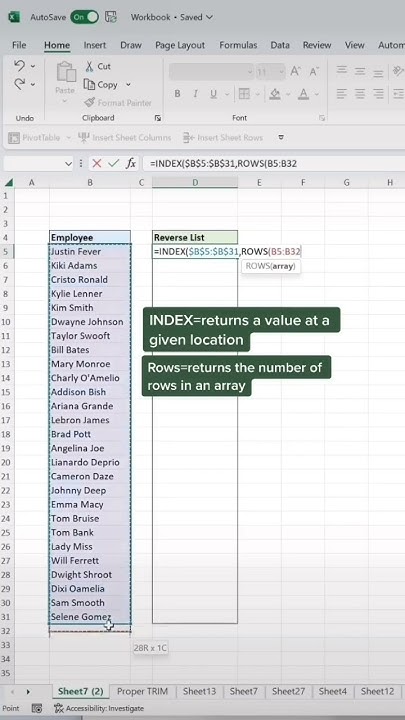
Task: Open the Formulas ribbon tab
Action: click(238, 45)
